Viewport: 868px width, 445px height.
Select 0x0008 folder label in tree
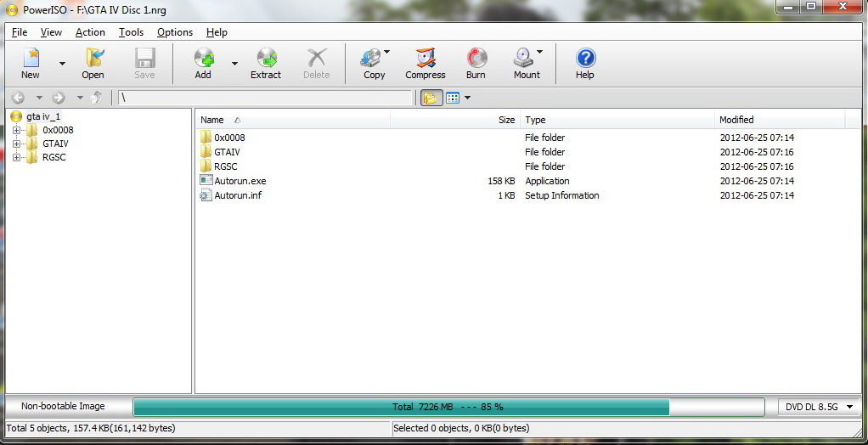58,131
